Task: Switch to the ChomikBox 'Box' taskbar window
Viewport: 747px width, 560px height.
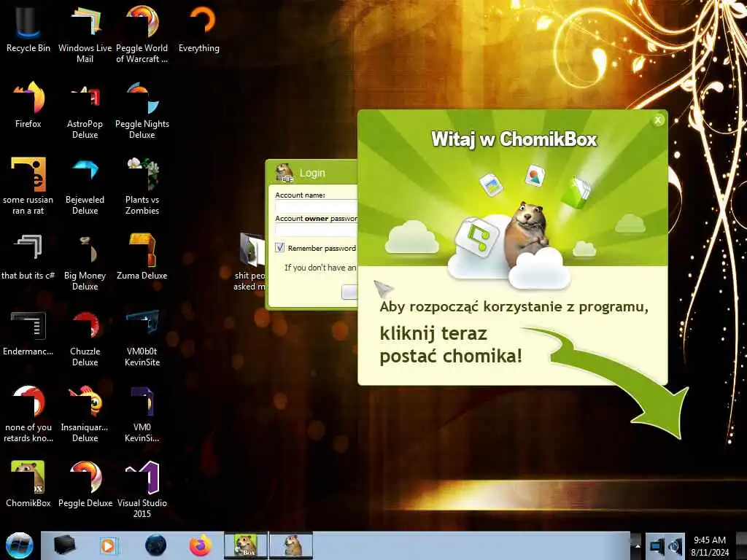Action: [246, 545]
